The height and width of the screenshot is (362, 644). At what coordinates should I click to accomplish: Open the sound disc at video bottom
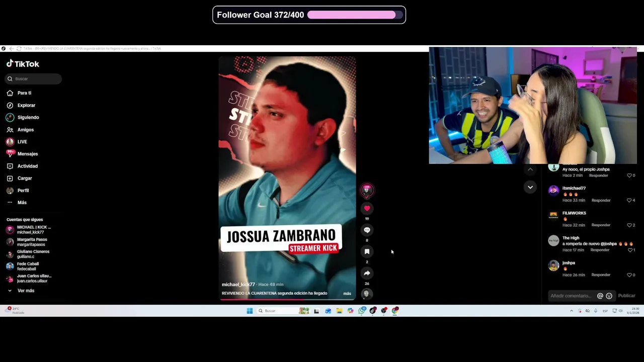click(366, 294)
